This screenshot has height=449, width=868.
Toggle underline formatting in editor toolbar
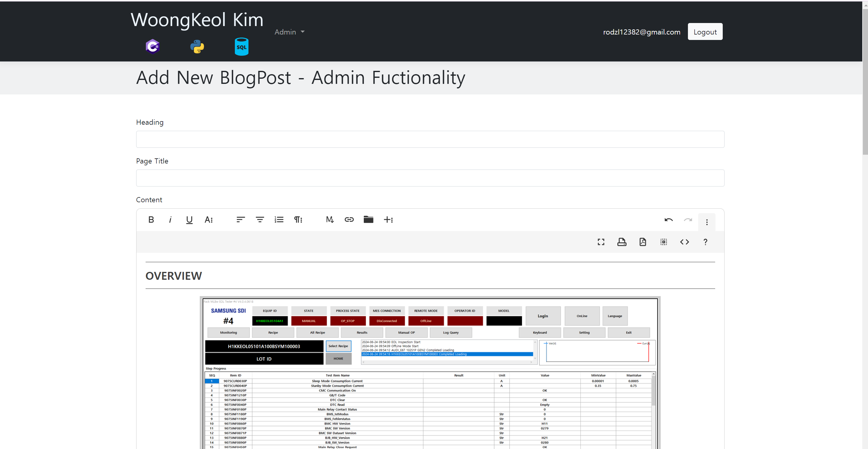tap(189, 220)
